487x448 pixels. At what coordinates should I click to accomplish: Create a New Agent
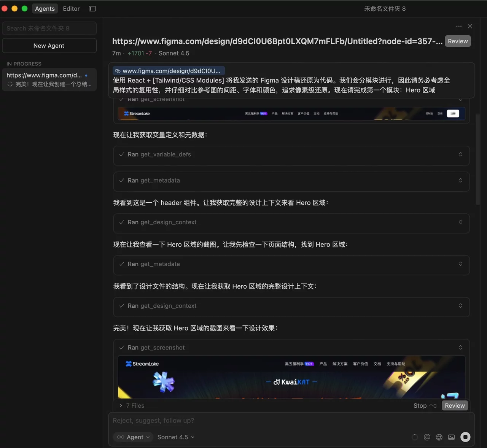(49, 45)
